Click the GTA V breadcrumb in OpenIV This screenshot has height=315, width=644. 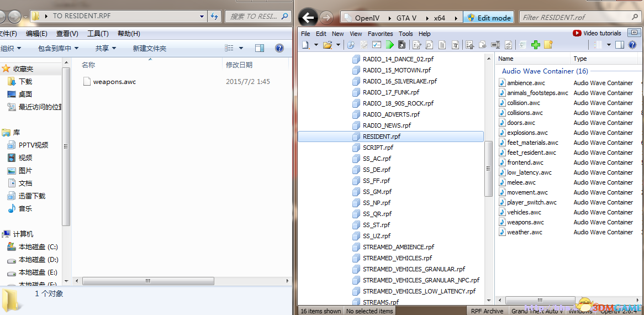[405, 18]
